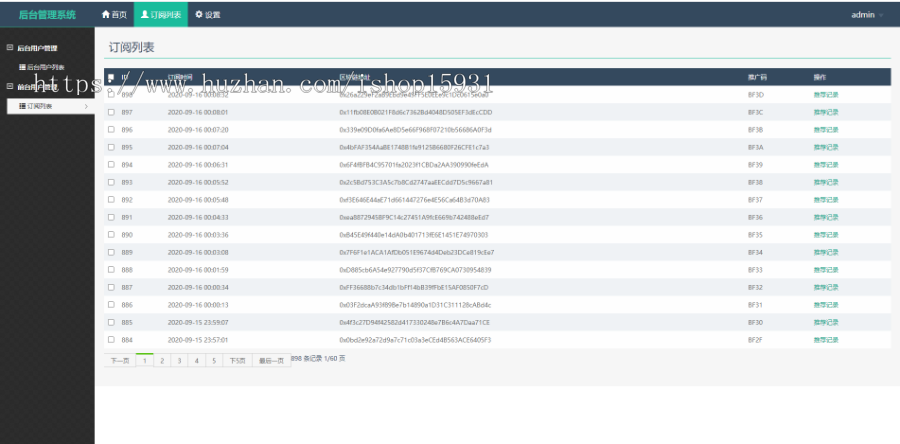900x444 pixels.
Task: Check the checkbox for row 887
Action: (x=111, y=287)
